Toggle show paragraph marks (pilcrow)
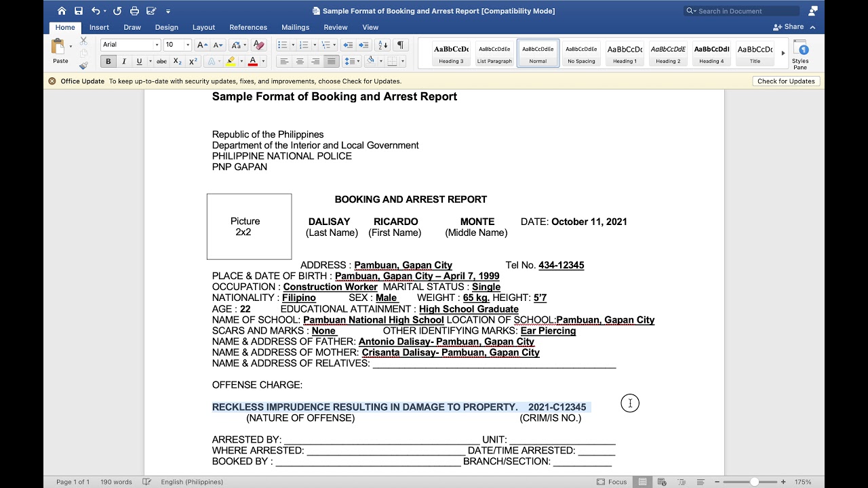This screenshot has height=488, width=868. point(400,45)
